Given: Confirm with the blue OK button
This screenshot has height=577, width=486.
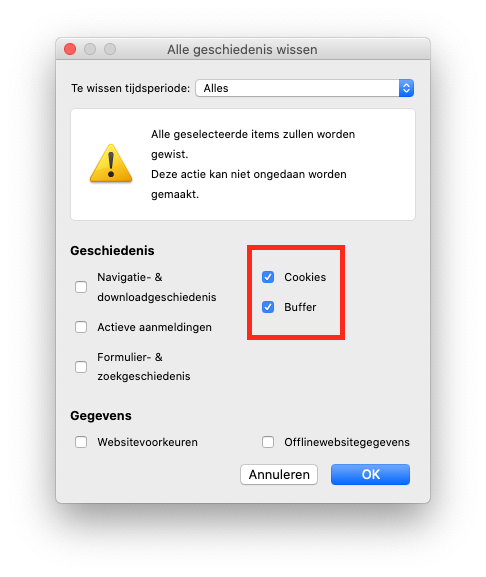Looking at the screenshot, I should point(370,475).
